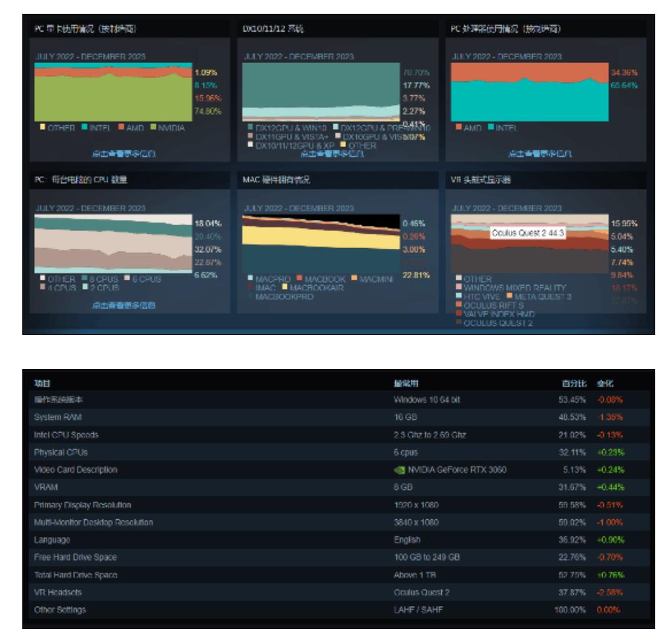Click the "74.80%" label beside the graphics card chart
Screen dimensions: 671x644
point(208,111)
